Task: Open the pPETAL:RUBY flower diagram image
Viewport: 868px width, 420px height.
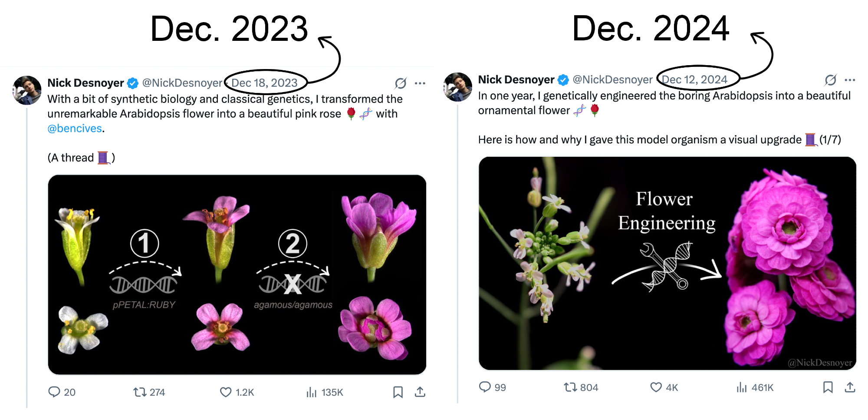Action: [237, 274]
